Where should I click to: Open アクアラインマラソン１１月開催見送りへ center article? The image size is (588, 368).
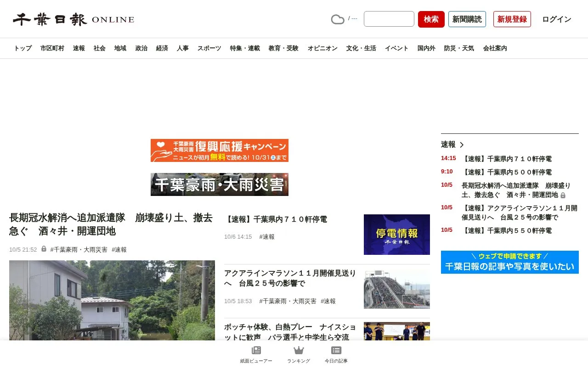tap(290, 278)
